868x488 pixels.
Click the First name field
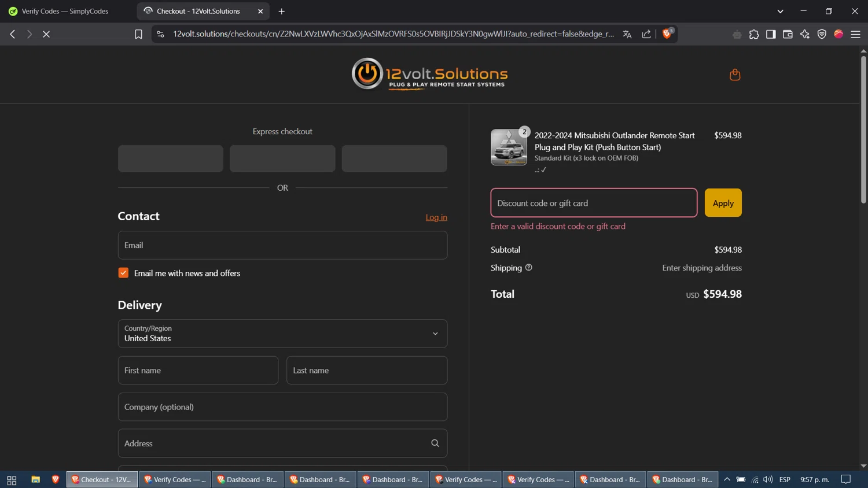click(198, 370)
